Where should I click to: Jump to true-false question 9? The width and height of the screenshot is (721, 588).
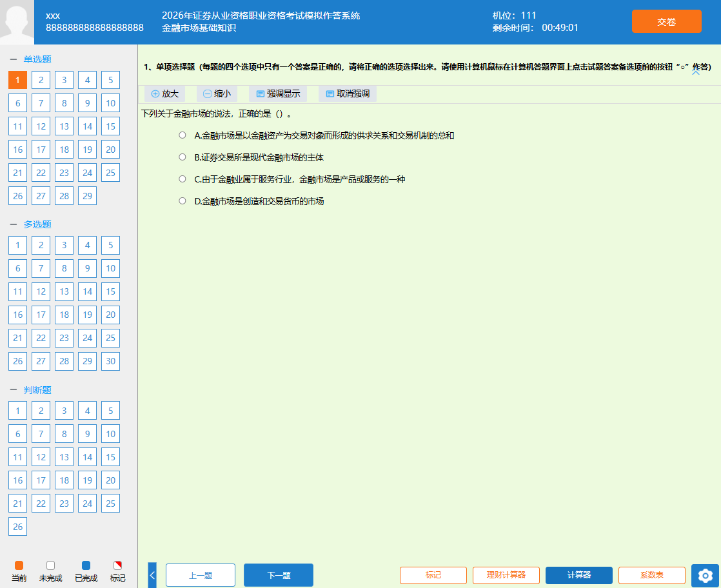point(87,434)
